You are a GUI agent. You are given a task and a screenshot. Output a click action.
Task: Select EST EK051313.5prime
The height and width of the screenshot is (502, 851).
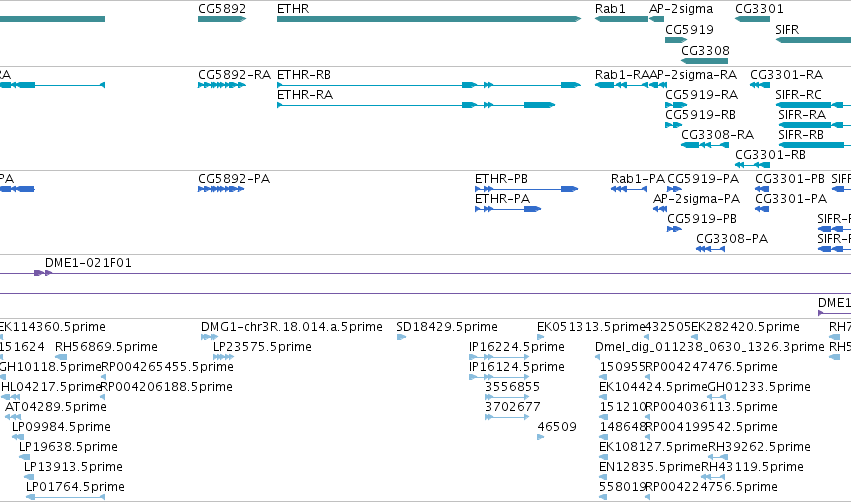tap(591, 327)
